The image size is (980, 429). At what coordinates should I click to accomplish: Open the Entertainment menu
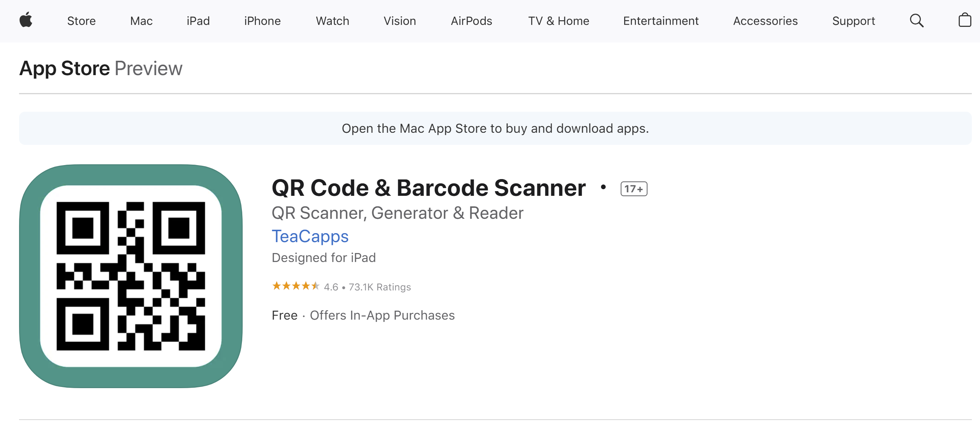[661, 21]
